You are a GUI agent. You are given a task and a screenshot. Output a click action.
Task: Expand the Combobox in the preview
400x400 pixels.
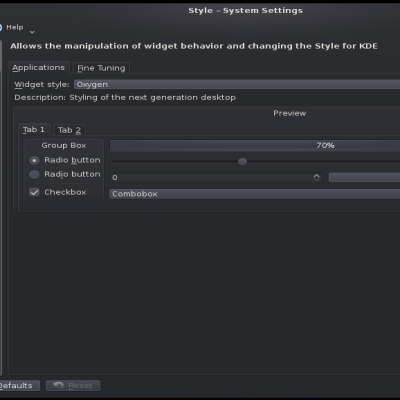pyautogui.click(x=255, y=194)
